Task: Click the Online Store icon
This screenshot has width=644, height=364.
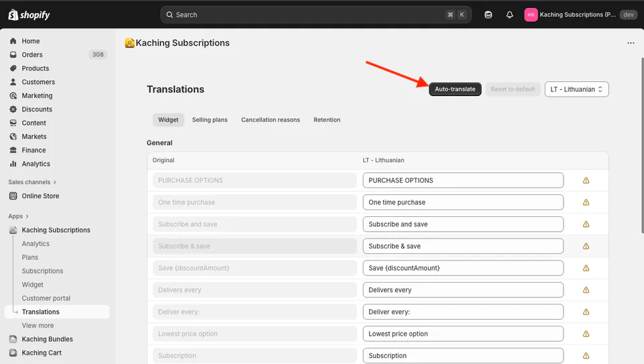Action: (13, 196)
